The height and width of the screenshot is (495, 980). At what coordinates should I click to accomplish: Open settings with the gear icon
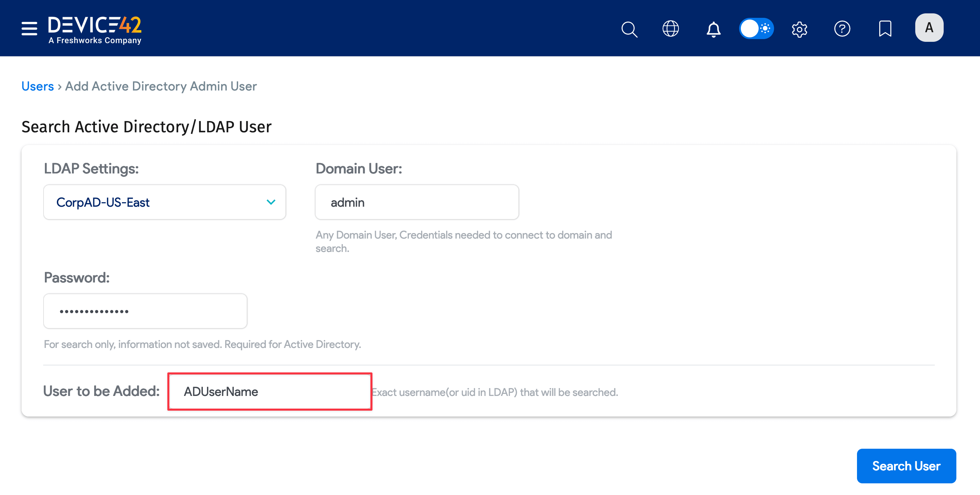click(x=799, y=29)
